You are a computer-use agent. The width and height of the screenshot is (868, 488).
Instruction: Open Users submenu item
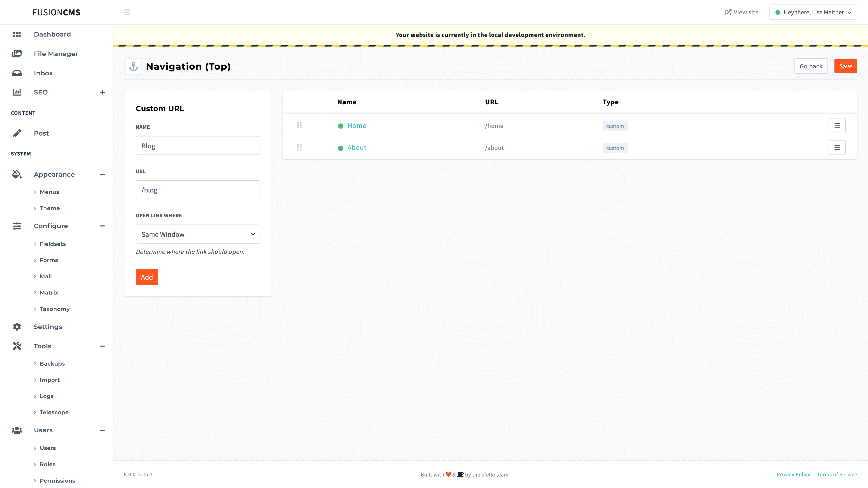coord(47,448)
